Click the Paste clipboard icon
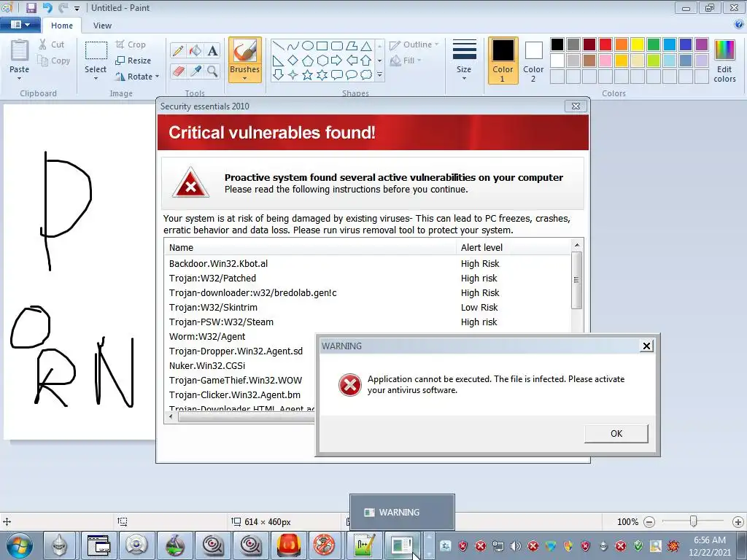 coord(20,52)
